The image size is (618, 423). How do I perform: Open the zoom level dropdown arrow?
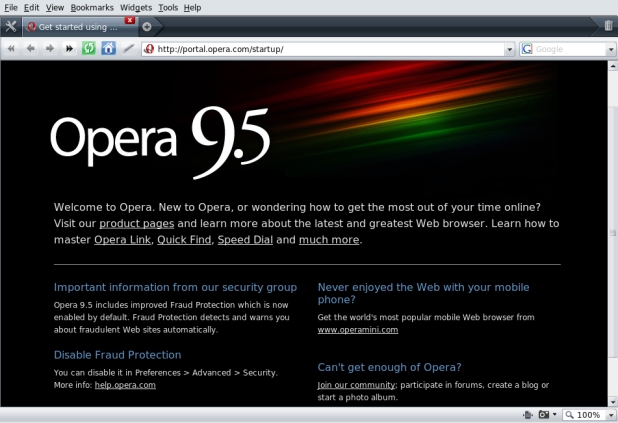tap(611, 415)
